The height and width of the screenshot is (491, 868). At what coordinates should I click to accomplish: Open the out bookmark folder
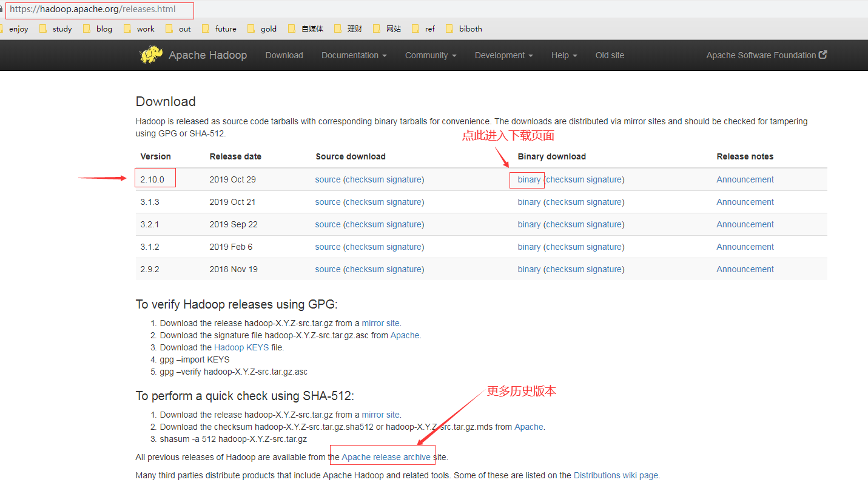click(178, 28)
